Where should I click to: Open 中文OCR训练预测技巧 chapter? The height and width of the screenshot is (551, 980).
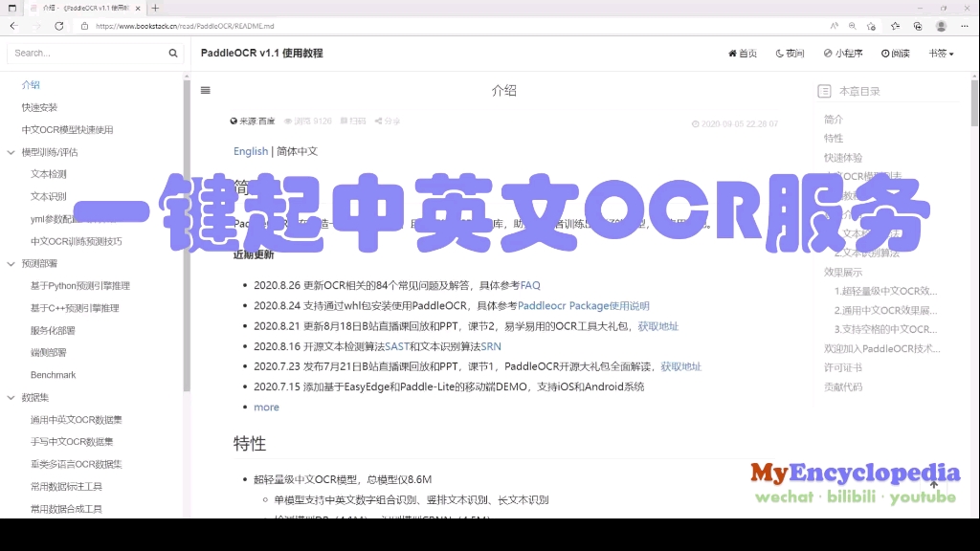click(77, 241)
